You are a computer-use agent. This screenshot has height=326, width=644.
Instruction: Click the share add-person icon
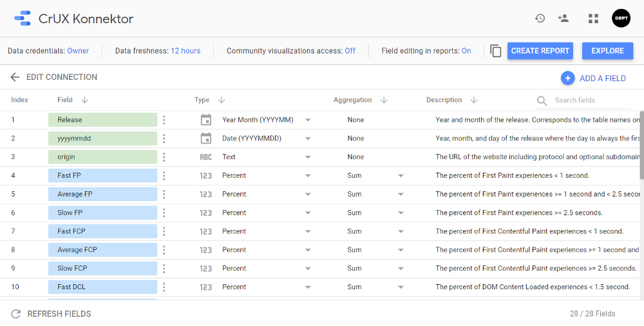point(563,18)
